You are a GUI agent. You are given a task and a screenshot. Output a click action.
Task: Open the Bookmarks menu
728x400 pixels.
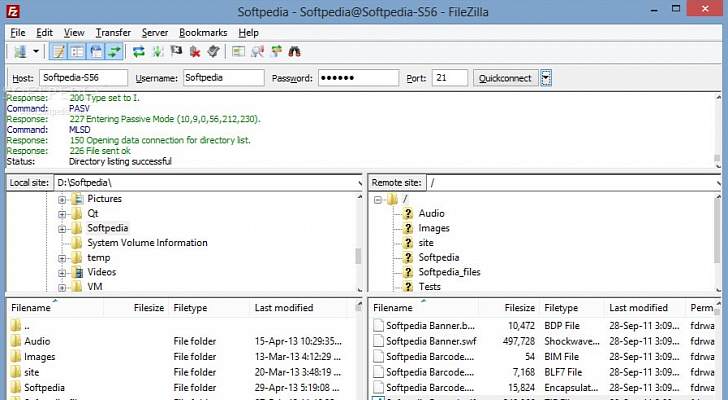click(203, 32)
